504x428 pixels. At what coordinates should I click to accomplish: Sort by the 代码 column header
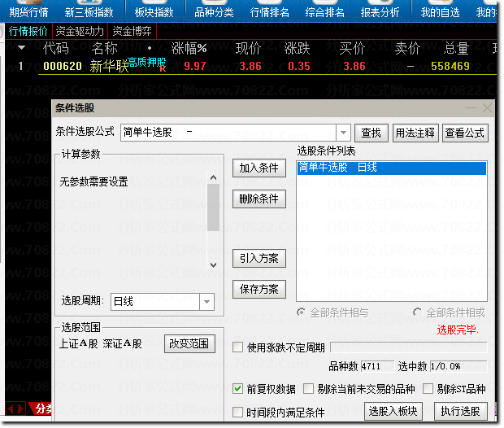56,48
